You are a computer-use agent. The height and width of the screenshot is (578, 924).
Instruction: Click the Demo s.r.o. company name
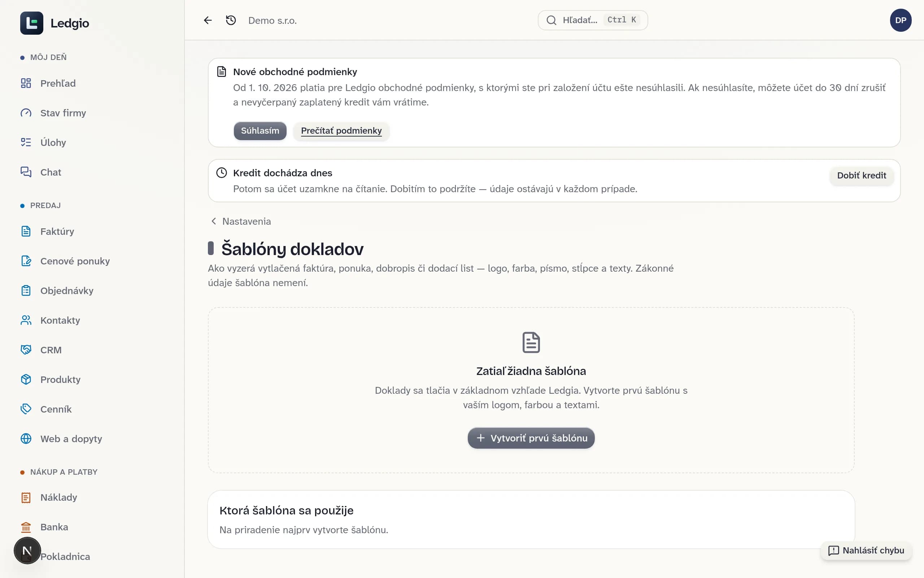(x=272, y=21)
